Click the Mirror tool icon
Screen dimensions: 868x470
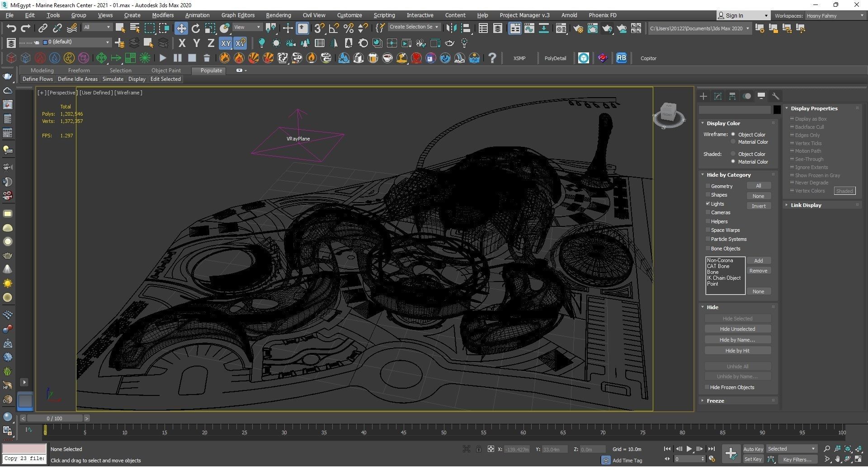coord(451,28)
